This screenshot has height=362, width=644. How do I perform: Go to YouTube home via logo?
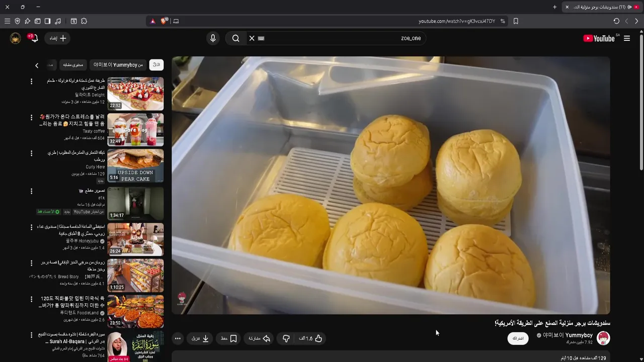(599, 38)
